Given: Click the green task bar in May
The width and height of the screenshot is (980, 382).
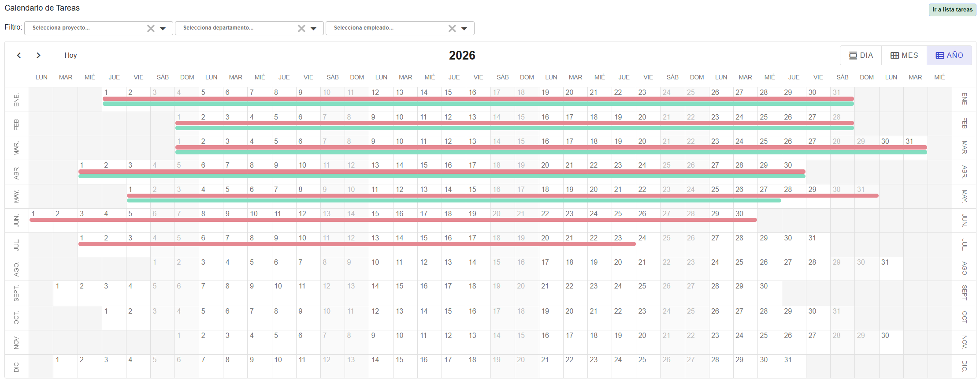Looking at the screenshot, I should tap(454, 200).
